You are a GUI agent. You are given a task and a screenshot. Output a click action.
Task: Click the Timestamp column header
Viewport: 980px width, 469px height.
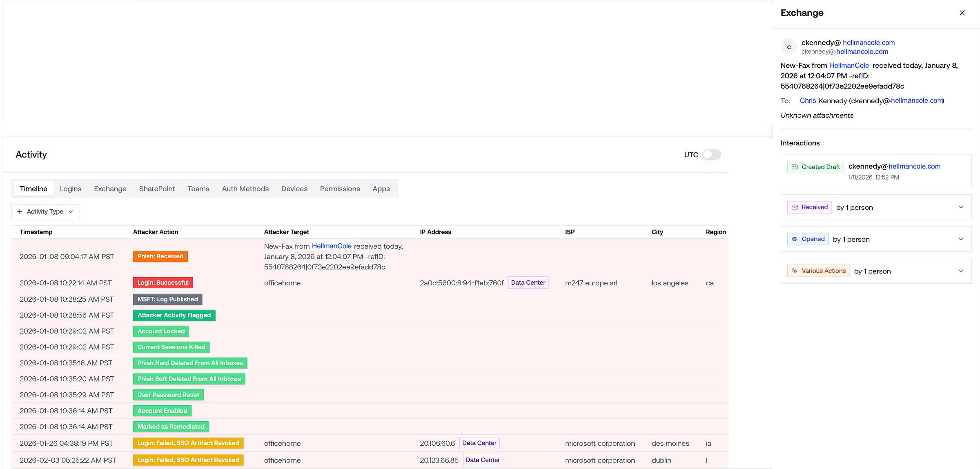pos(36,232)
